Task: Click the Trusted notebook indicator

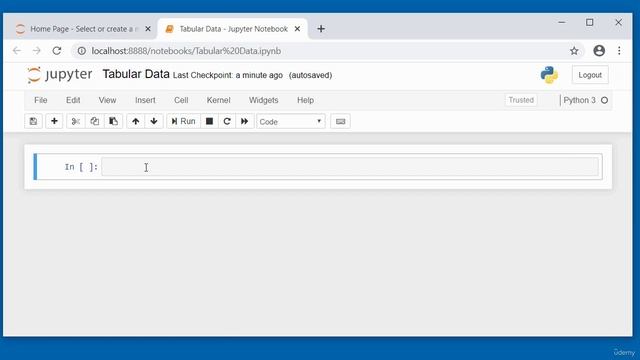Action: pos(521,100)
